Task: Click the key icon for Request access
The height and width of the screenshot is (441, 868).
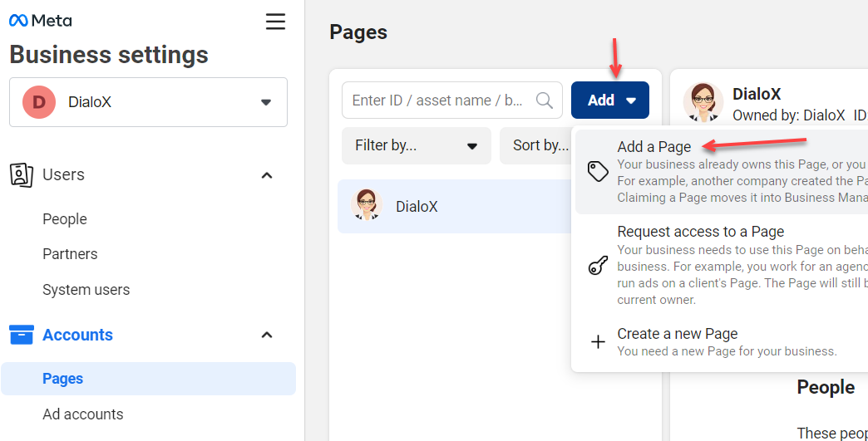Action: click(598, 266)
